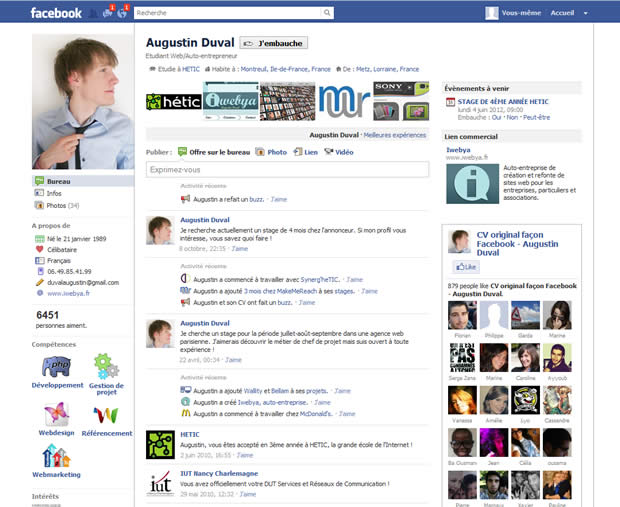Screen dimensions: 620x507
Task: Click J'aime on 8 octobre post
Action: pos(240,249)
